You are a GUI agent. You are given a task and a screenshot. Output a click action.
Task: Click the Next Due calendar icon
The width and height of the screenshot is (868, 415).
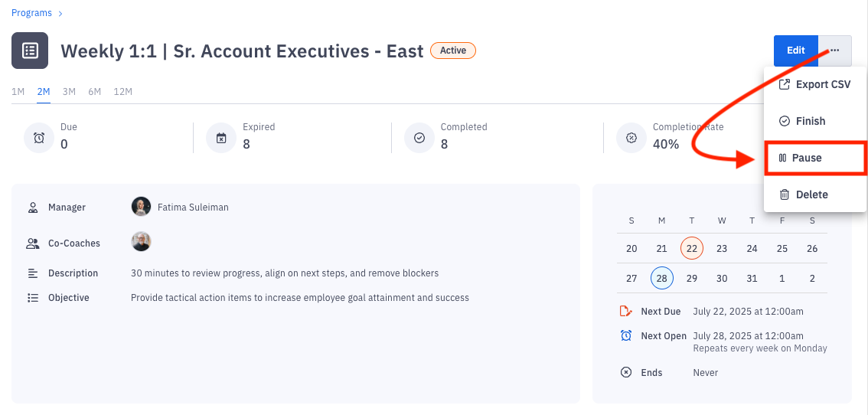pyautogui.click(x=626, y=312)
